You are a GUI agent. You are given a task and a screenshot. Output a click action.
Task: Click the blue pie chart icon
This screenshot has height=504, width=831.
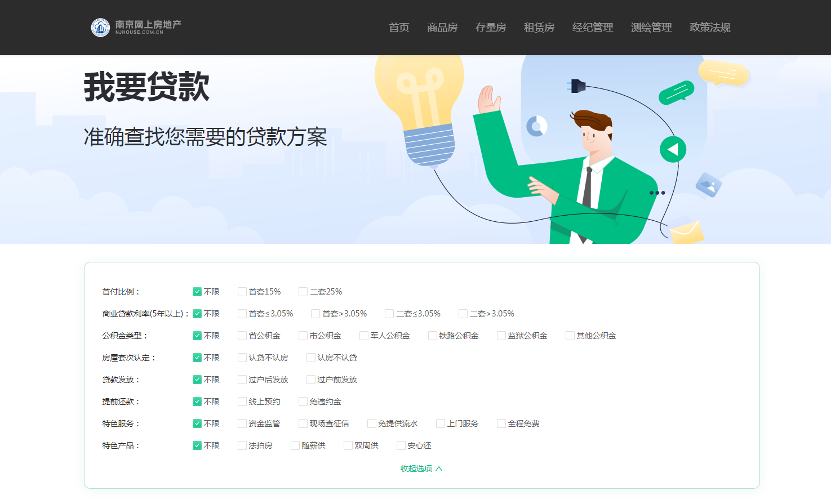536,126
